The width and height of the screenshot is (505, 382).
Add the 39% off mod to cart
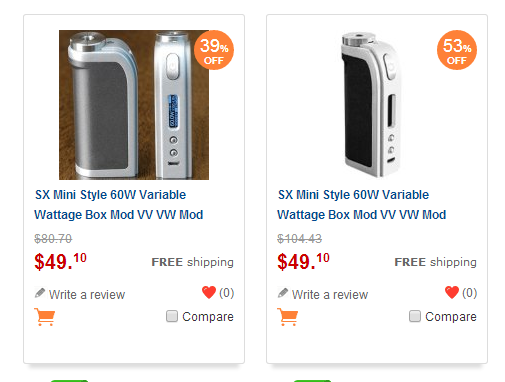pyautogui.click(x=44, y=317)
